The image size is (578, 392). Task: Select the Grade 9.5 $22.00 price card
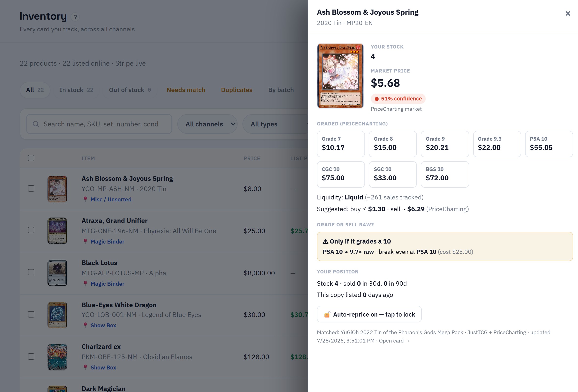coord(497,144)
